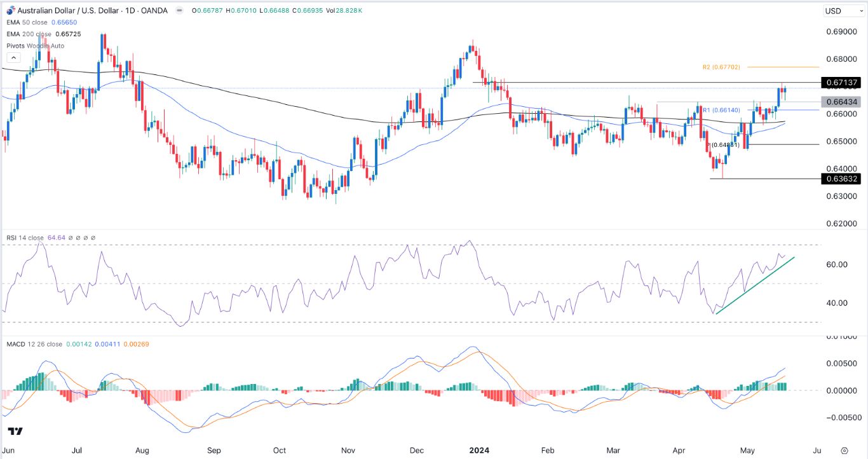Click the 0.69000 price scale label
868x459 pixels.
[840, 31]
